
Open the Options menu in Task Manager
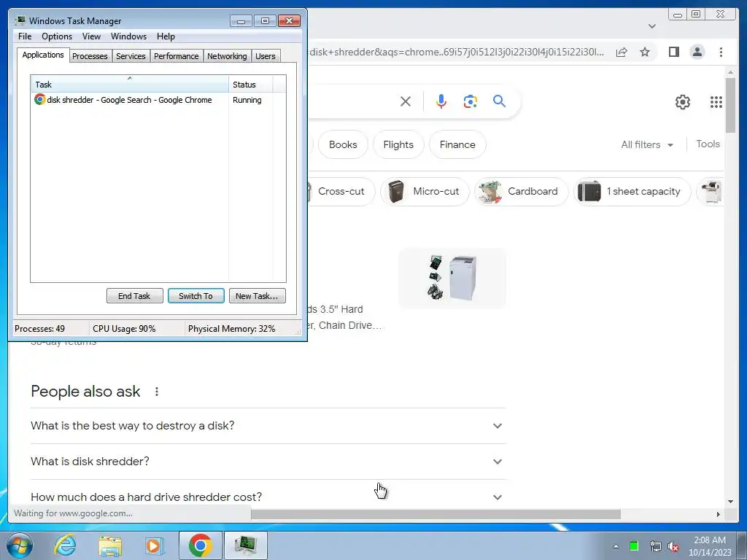click(x=57, y=36)
